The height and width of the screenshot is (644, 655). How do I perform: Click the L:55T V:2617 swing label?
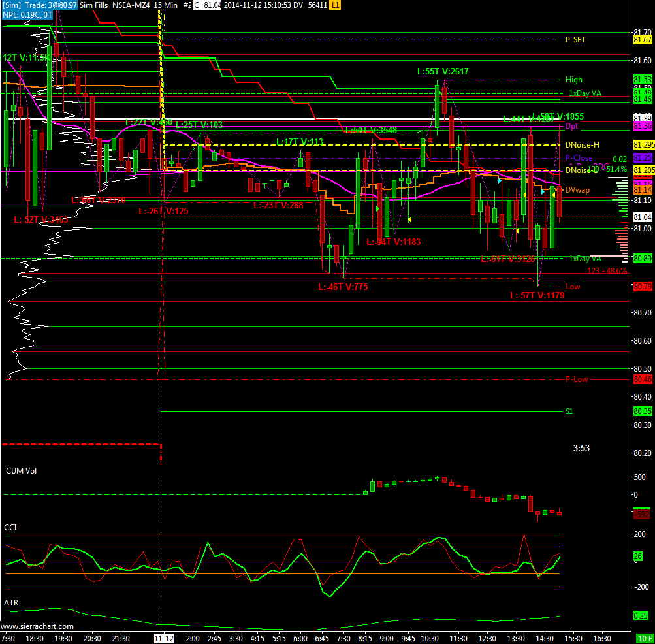pyautogui.click(x=443, y=71)
